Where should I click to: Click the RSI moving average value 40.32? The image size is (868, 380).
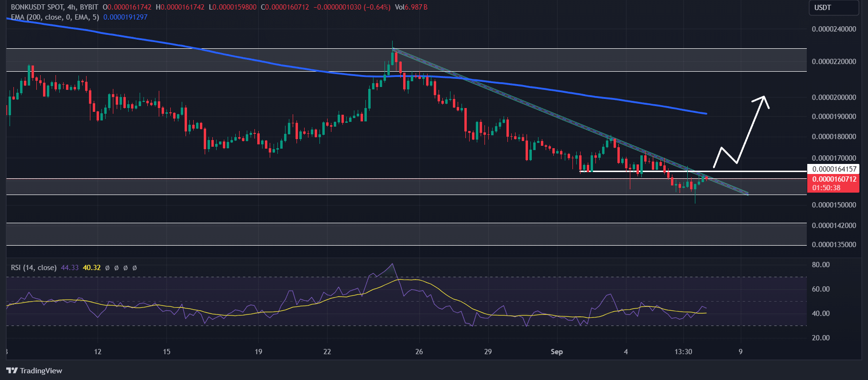(92, 268)
